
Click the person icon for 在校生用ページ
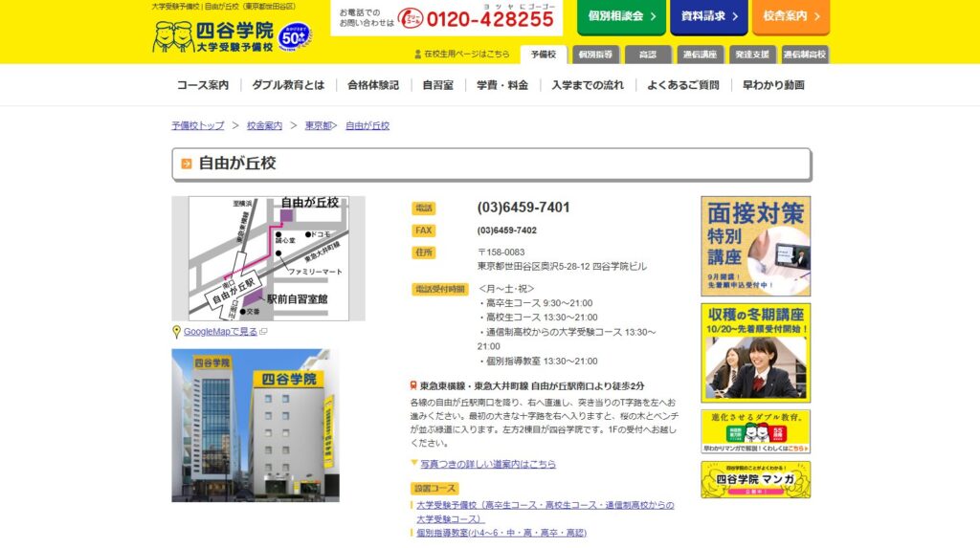coord(417,55)
